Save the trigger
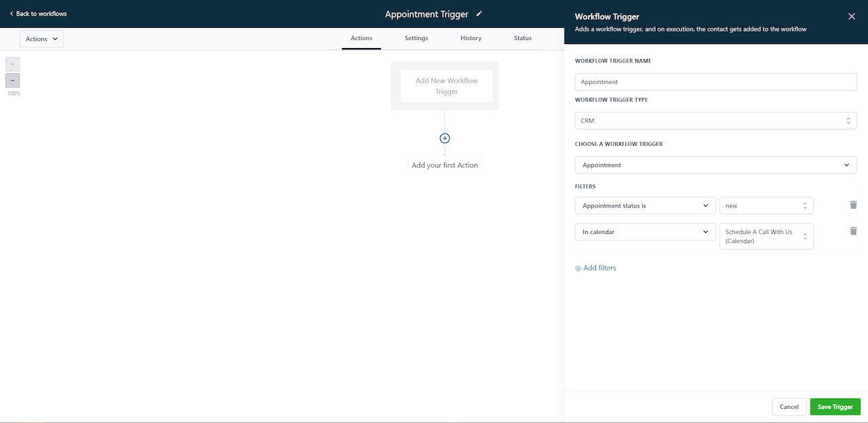 [835, 407]
